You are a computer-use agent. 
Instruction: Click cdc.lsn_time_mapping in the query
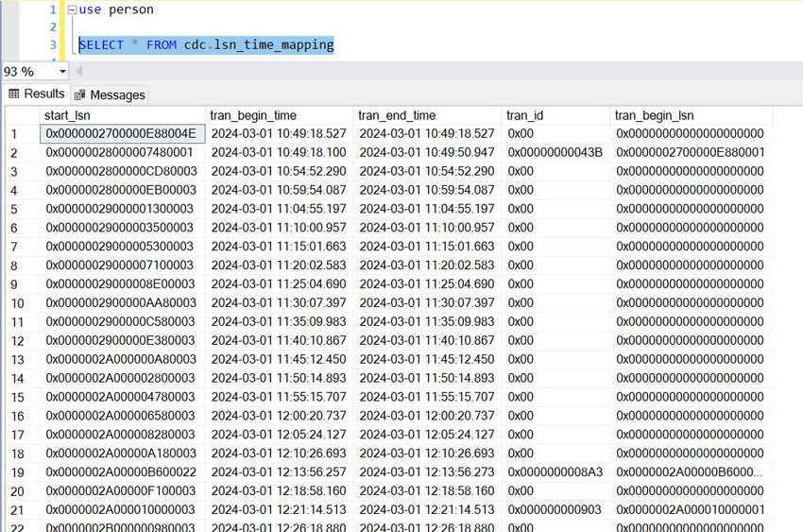[x=259, y=45]
